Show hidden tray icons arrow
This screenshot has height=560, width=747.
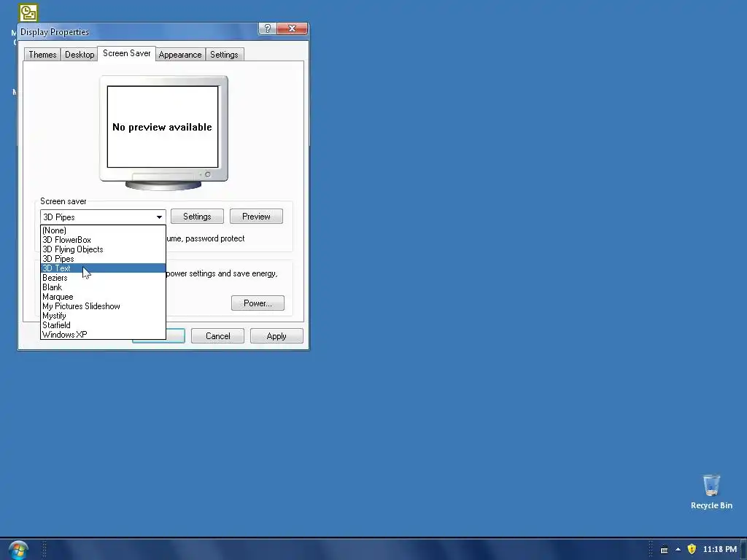678,549
